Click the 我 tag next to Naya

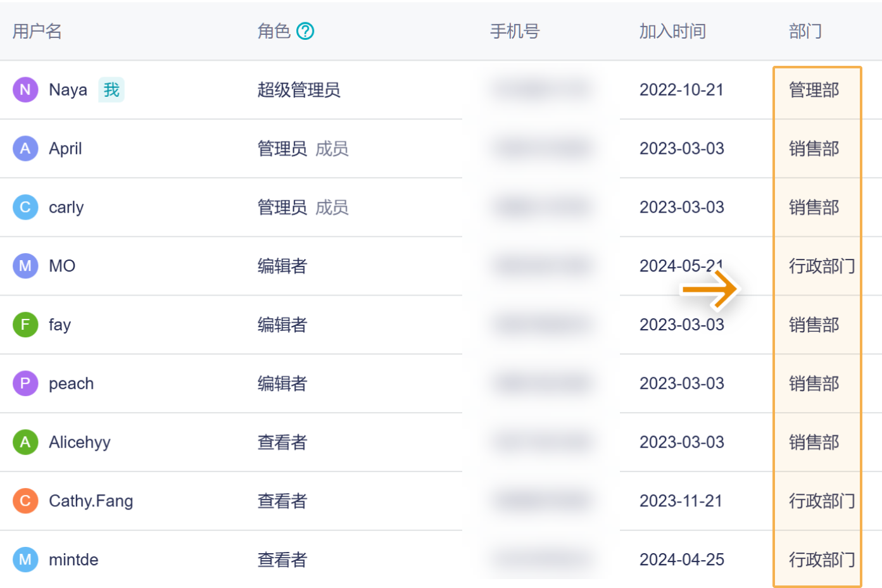point(111,90)
